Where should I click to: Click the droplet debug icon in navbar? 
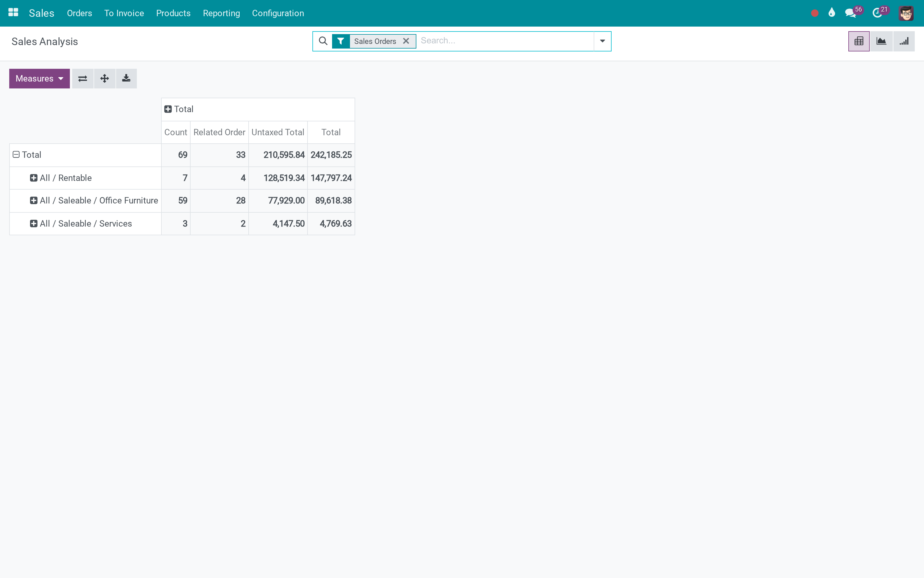(832, 13)
